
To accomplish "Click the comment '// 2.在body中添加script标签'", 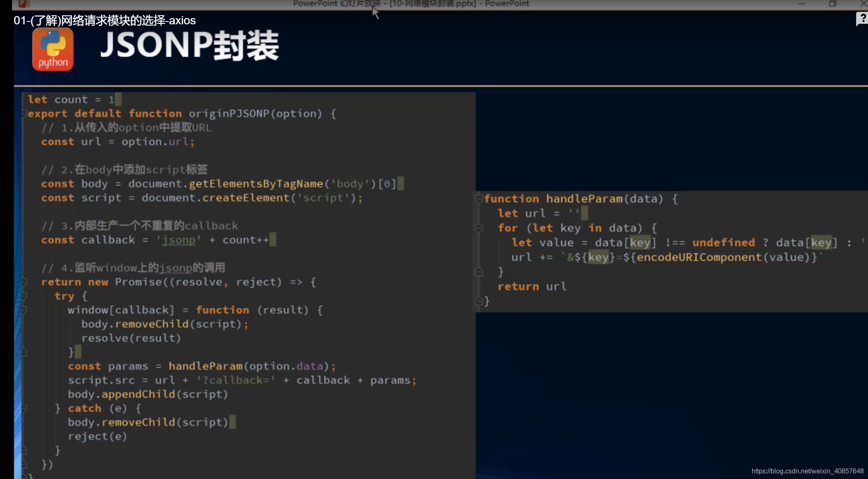I will (x=125, y=169).
